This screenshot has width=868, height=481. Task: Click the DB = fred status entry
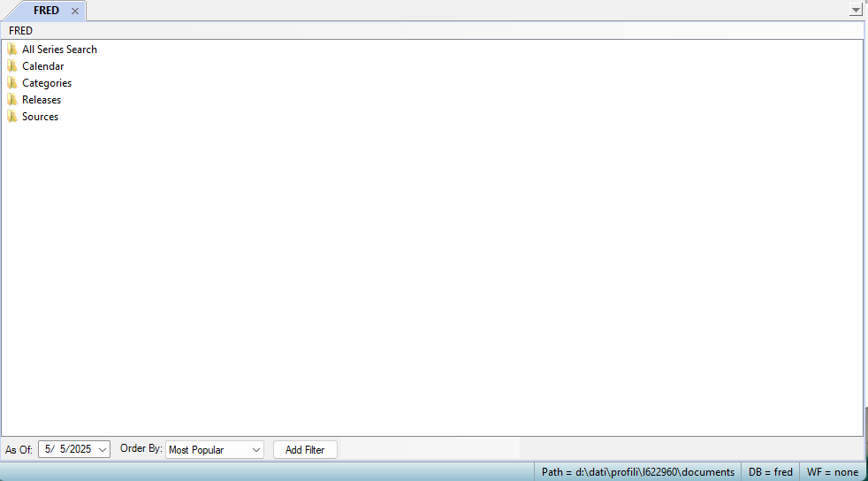770,472
